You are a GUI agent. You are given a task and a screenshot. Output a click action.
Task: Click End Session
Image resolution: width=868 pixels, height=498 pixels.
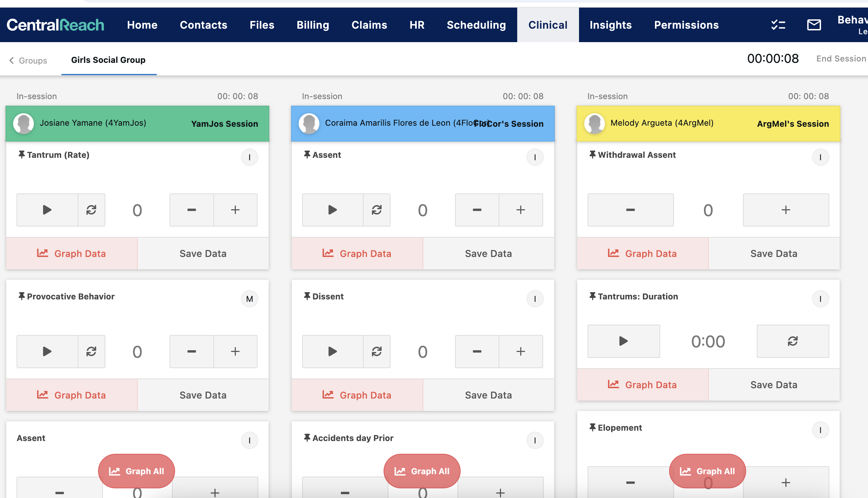841,59
